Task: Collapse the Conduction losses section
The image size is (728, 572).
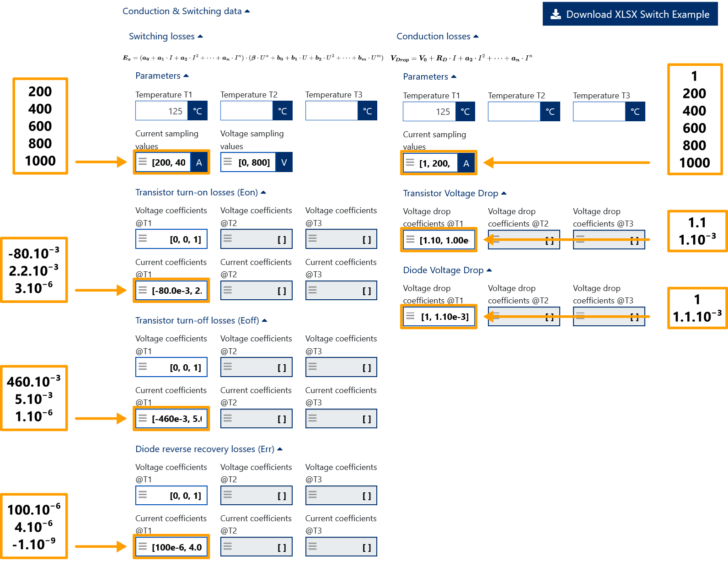Action: [x=476, y=36]
